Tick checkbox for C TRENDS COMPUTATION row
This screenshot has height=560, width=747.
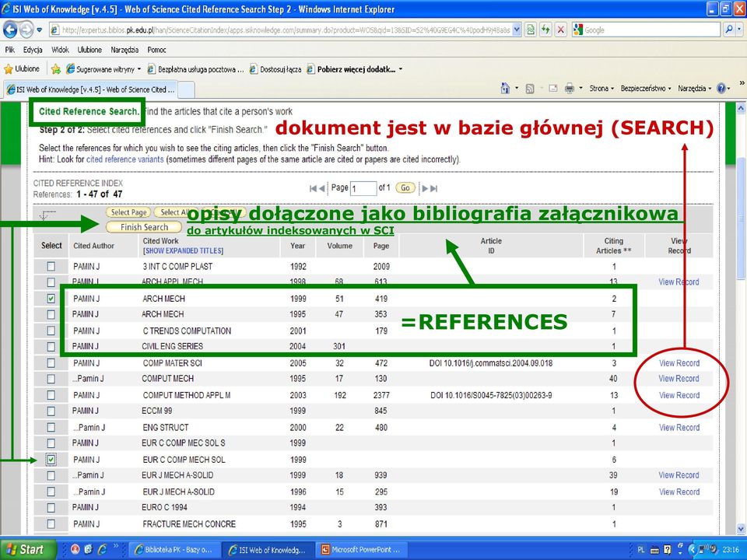(x=51, y=331)
